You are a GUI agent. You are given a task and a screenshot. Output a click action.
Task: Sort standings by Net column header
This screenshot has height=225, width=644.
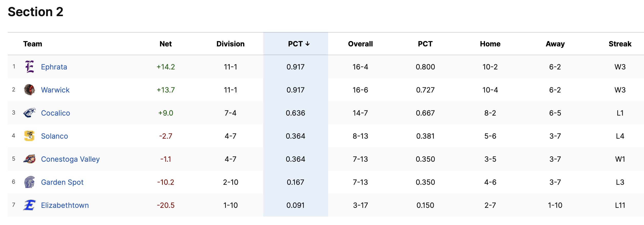pos(166,44)
